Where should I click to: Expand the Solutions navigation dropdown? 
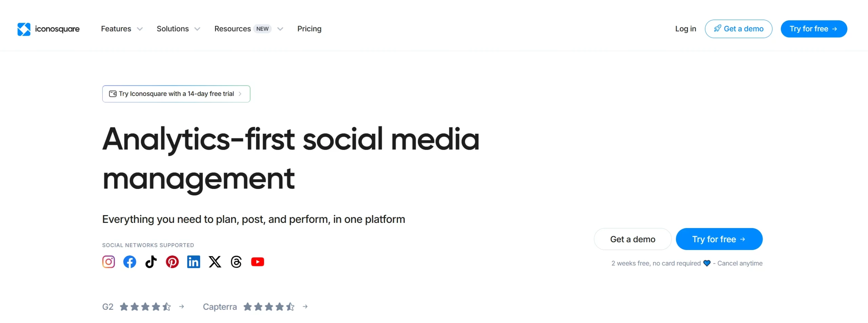[x=178, y=29]
